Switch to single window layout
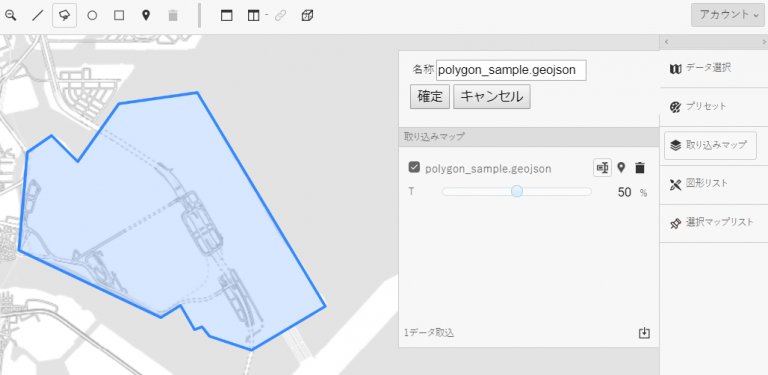The width and height of the screenshot is (768, 375). click(x=226, y=16)
